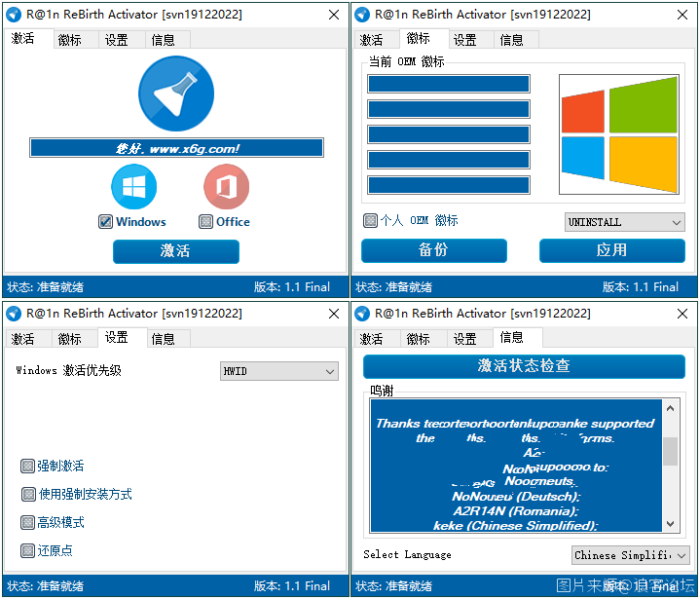Click title bar flask icon of top-right window

[362, 15]
